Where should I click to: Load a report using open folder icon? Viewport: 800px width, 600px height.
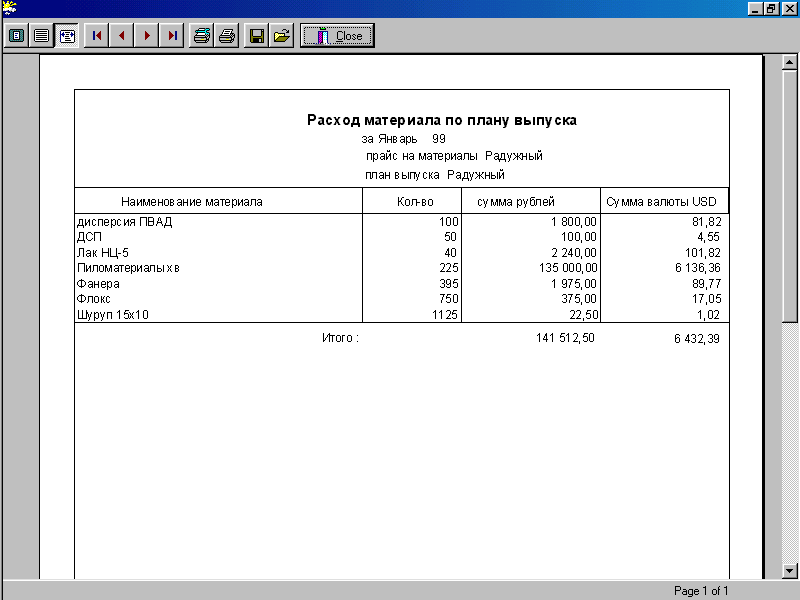(x=282, y=36)
